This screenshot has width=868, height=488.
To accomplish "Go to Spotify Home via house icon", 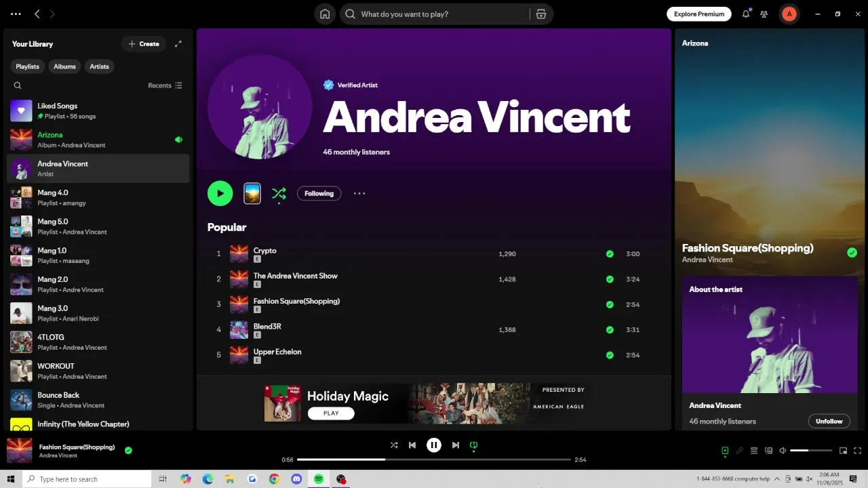I will click(325, 14).
